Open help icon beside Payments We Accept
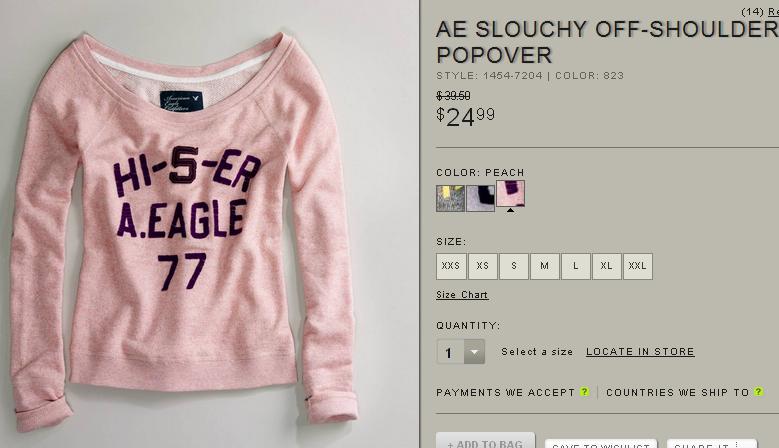This screenshot has width=779, height=448. coord(585,392)
